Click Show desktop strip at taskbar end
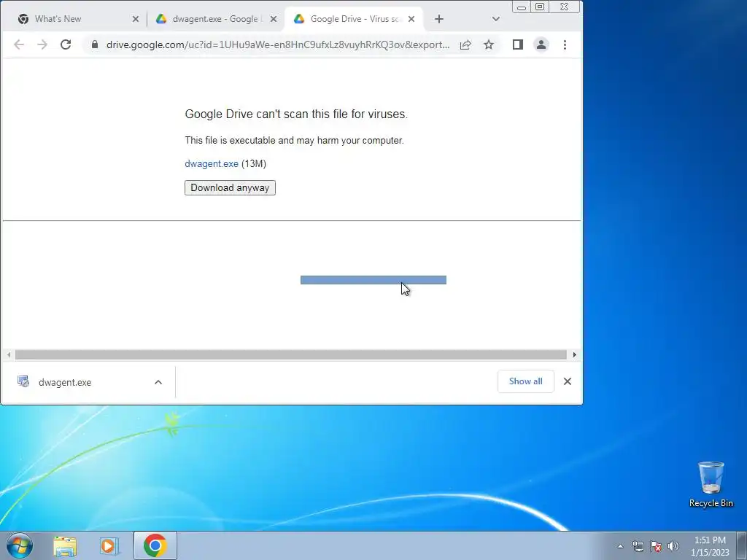Screen dimensions: 747x560 (x=742, y=545)
